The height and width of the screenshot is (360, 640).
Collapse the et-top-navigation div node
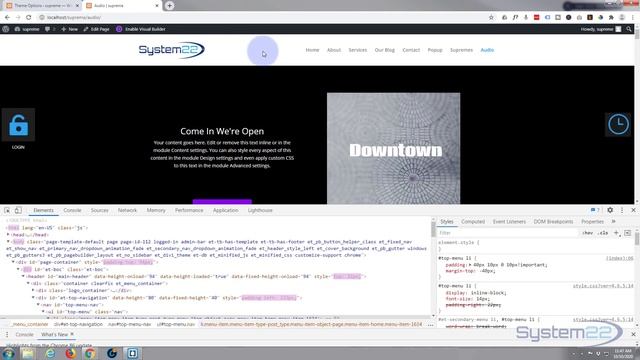coord(33,298)
